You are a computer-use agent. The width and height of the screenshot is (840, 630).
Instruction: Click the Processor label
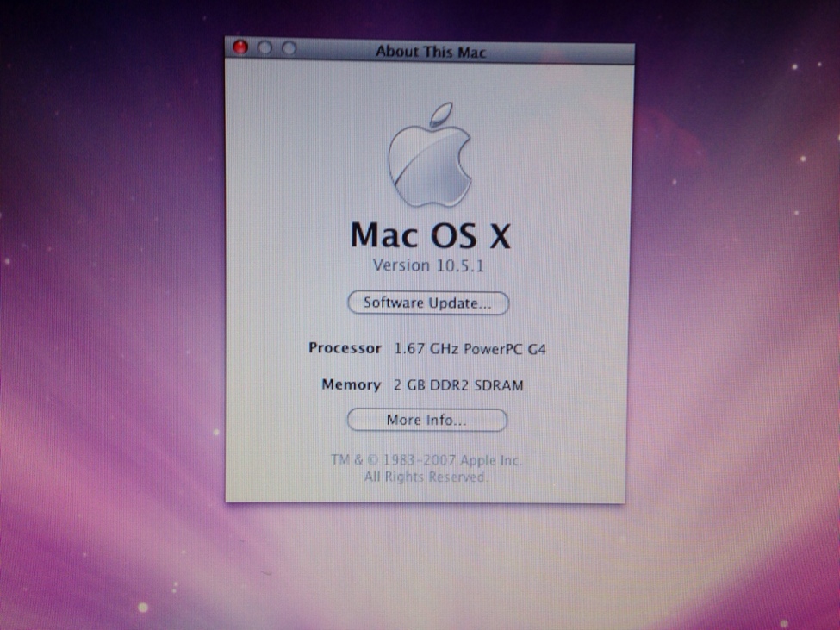pyautogui.click(x=345, y=348)
